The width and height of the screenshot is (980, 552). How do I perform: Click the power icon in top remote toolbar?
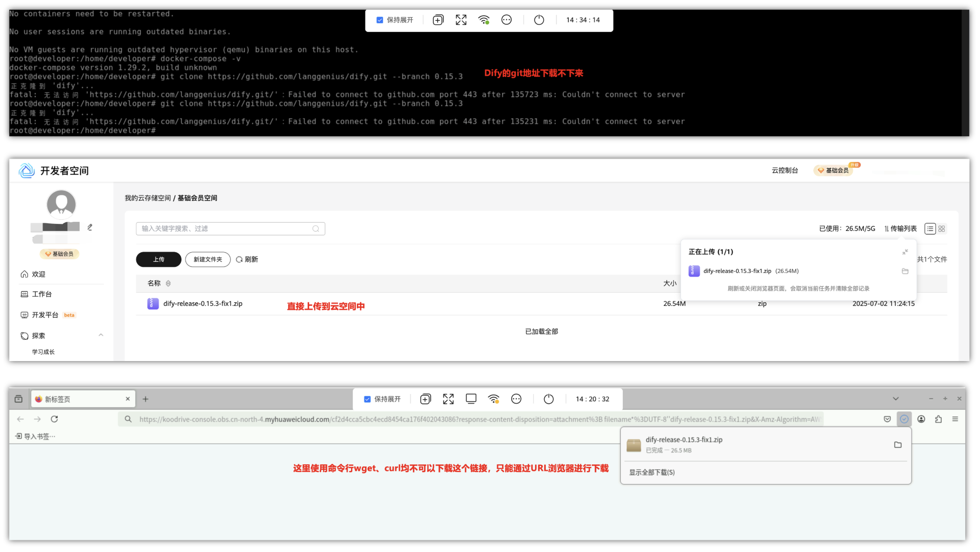coord(539,20)
